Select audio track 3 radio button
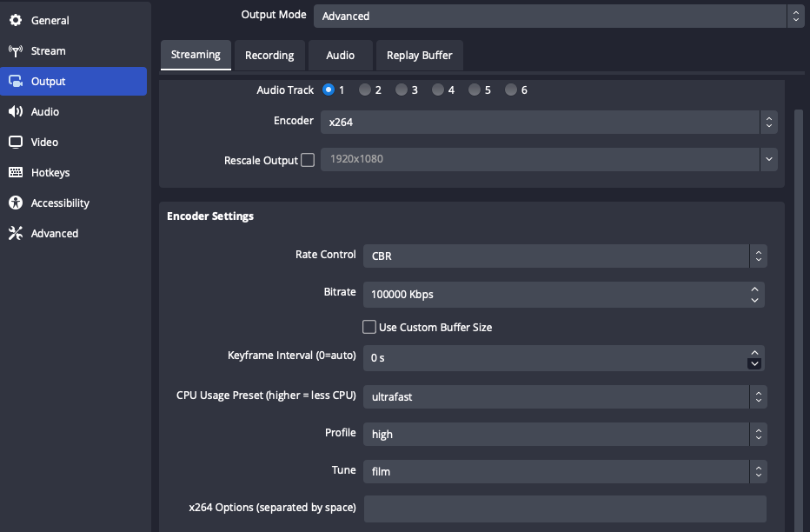The height and width of the screenshot is (532, 810). pyautogui.click(x=402, y=90)
